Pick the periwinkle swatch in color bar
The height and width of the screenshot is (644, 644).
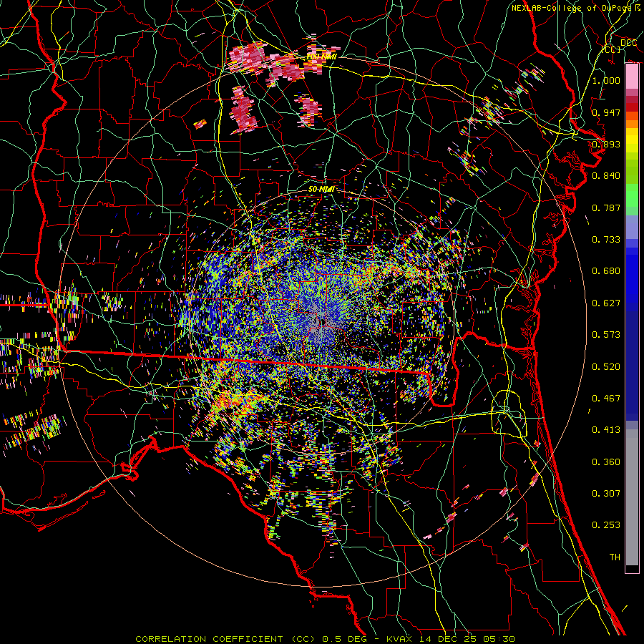tap(632, 228)
